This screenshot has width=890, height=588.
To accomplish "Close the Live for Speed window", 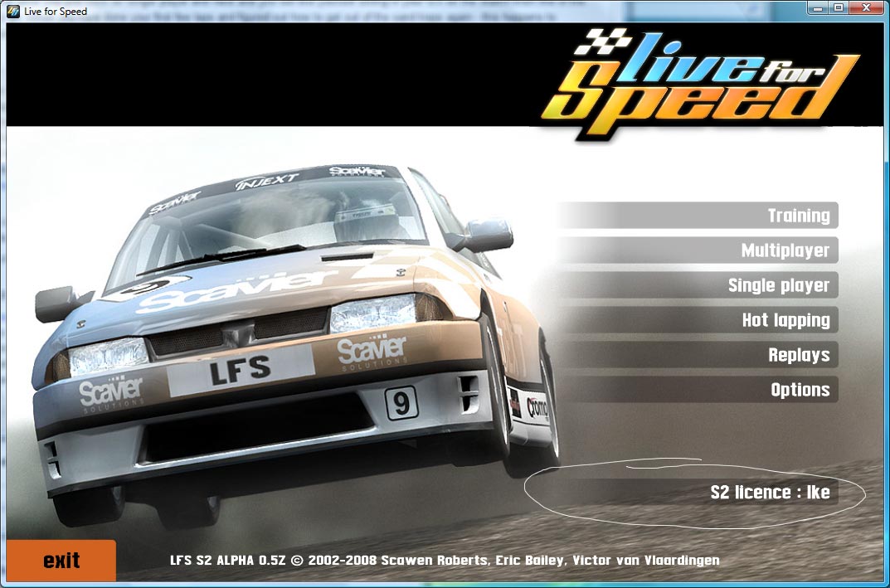I will coord(867,8).
